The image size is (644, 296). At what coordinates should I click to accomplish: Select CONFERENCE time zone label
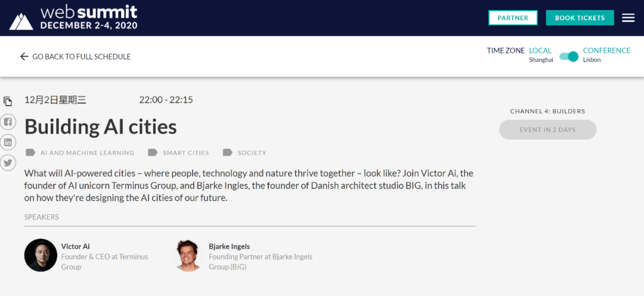(606, 51)
